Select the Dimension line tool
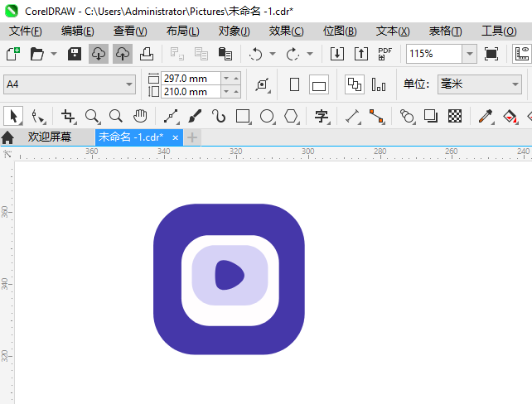This screenshot has width=532, height=404. coord(353,116)
